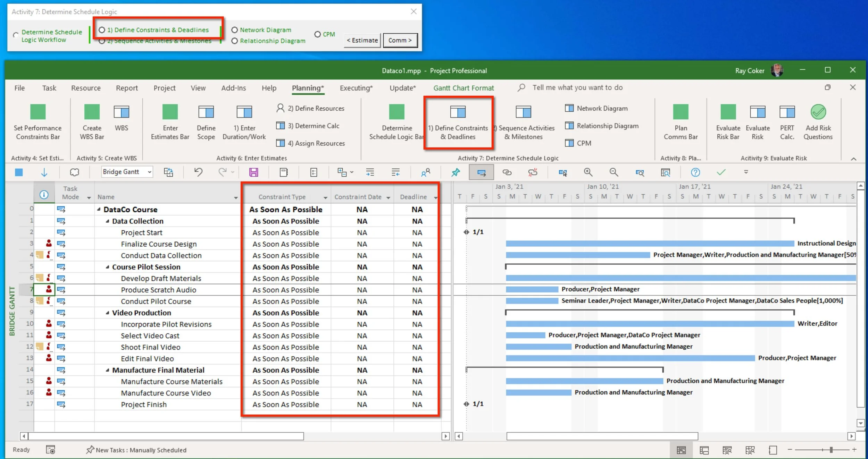Viewport: 868px width, 459px height.
Task: Click the Link Tasks chain icon
Action: (507, 172)
